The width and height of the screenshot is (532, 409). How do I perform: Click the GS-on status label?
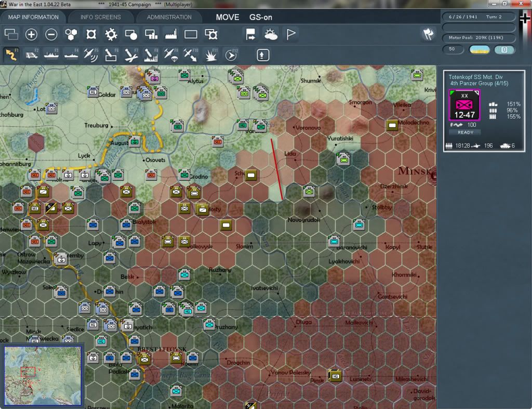pyautogui.click(x=261, y=17)
